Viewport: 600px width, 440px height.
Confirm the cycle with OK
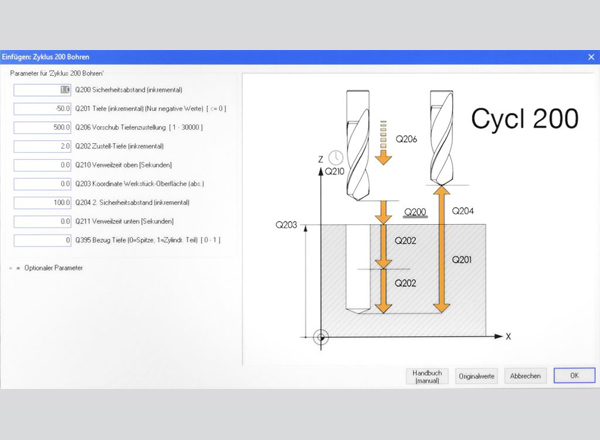574,376
